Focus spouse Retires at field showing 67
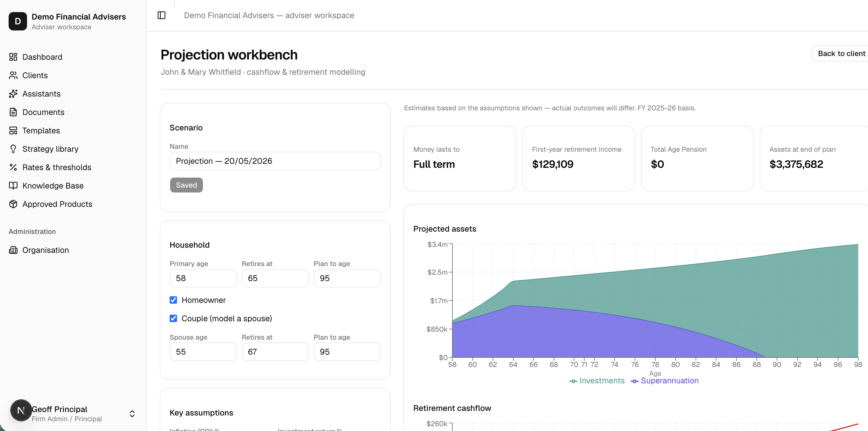868x431 pixels. 275,352
